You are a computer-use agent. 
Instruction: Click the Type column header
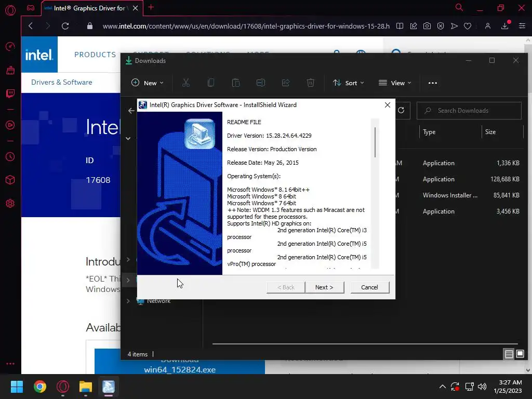click(x=429, y=132)
